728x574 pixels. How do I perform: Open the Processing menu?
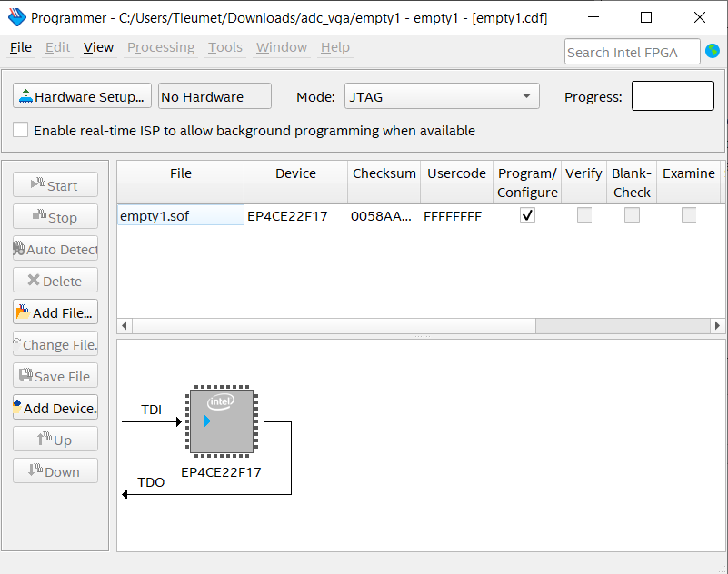coord(161,47)
